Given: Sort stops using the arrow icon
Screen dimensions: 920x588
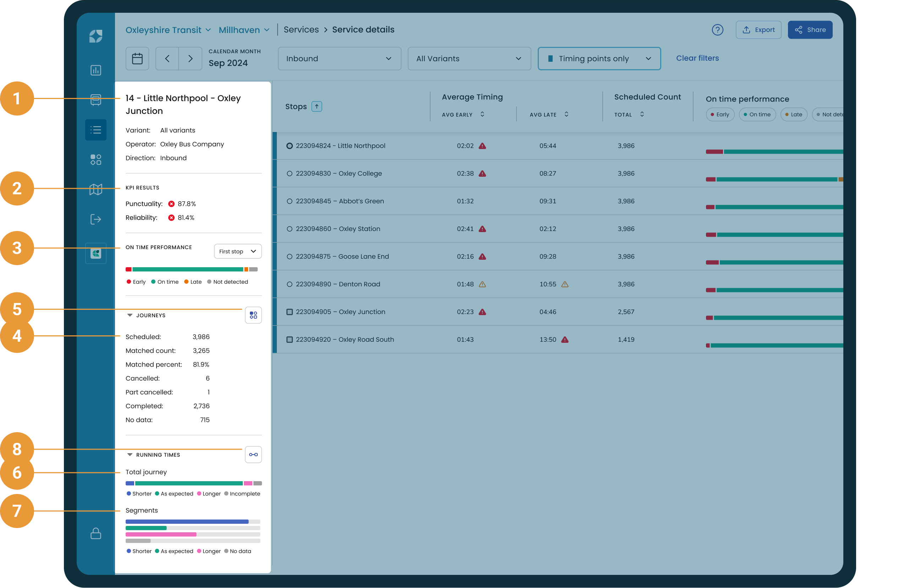Looking at the screenshot, I should tap(316, 106).
